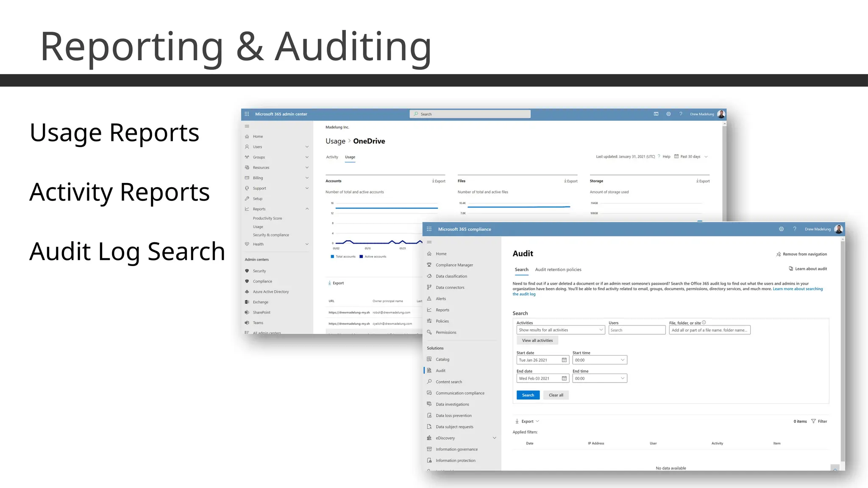
Task: Export the Accounts chart data
Action: point(439,181)
